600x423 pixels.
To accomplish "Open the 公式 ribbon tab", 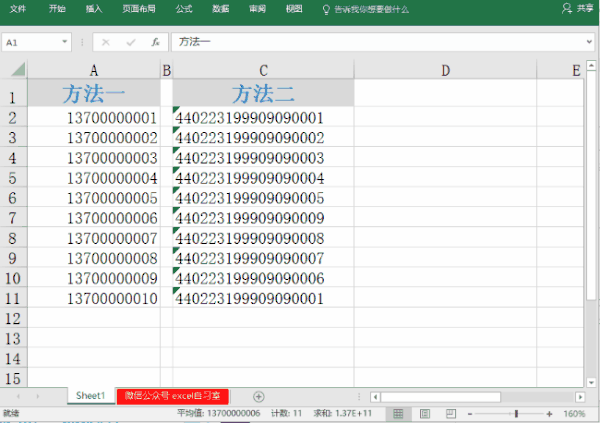I will pos(184,9).
